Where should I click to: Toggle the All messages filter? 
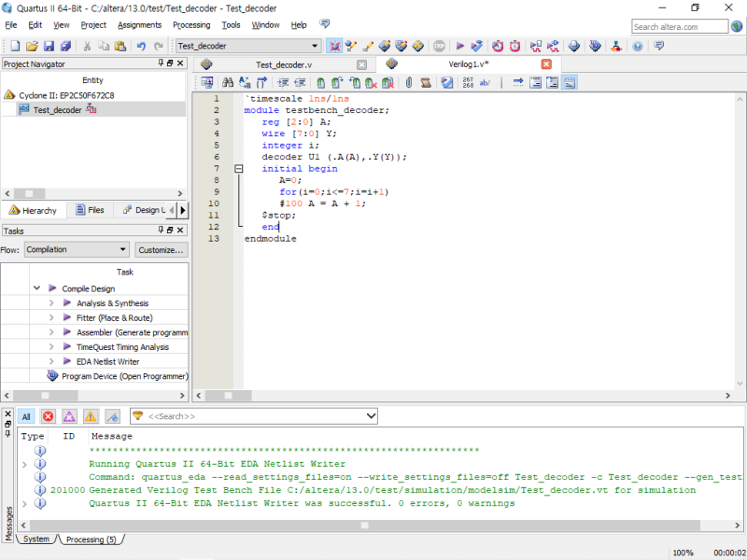pyautogui.click(x=26, y=416)
